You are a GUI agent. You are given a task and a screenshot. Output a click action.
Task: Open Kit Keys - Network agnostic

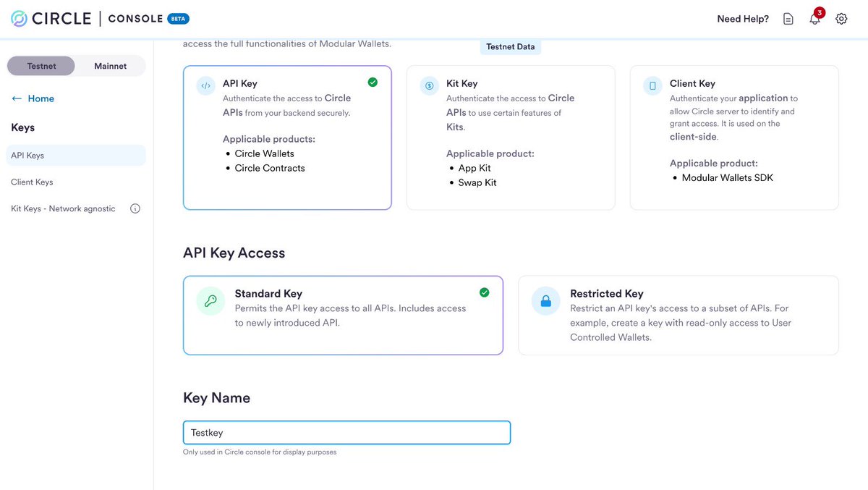tap(63, 208)
